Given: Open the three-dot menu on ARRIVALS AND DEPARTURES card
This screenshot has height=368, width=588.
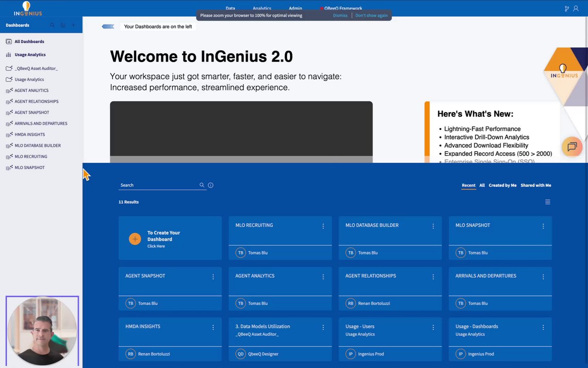Looking at the screenshot, I should tap(543, 277).
